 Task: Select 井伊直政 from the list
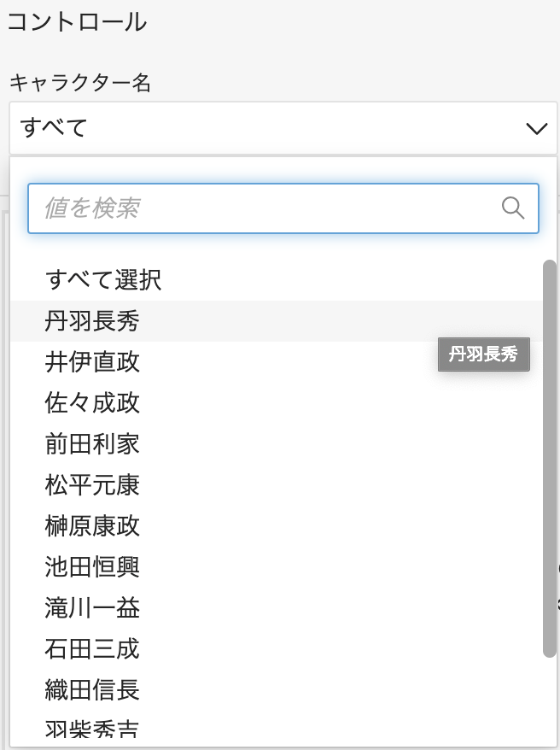[x=277, y=361]
